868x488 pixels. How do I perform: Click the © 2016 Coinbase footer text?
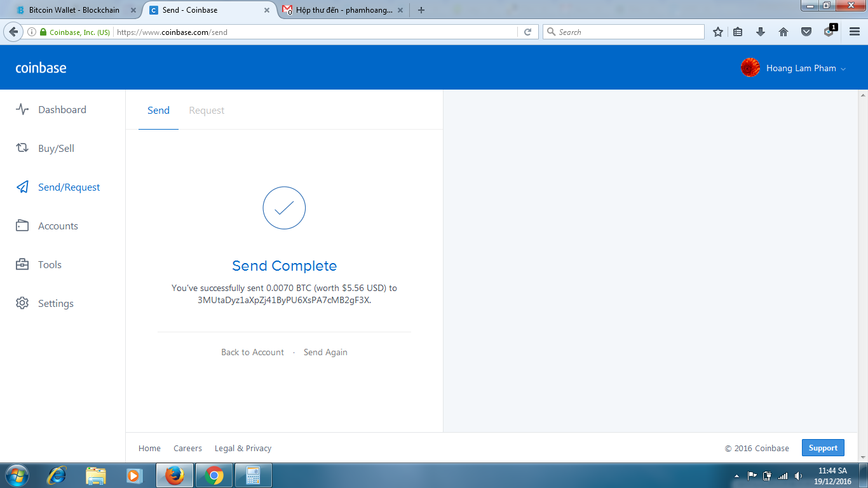[757, 448]
